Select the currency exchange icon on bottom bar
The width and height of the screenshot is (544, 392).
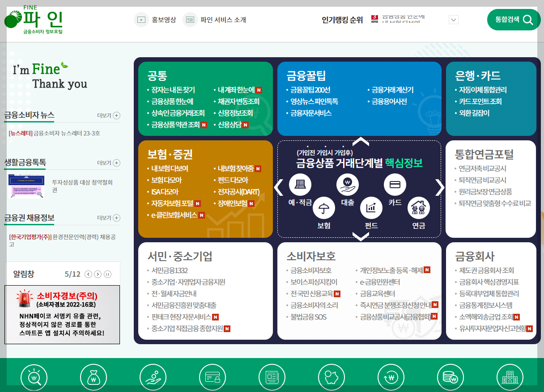point(391,377)
